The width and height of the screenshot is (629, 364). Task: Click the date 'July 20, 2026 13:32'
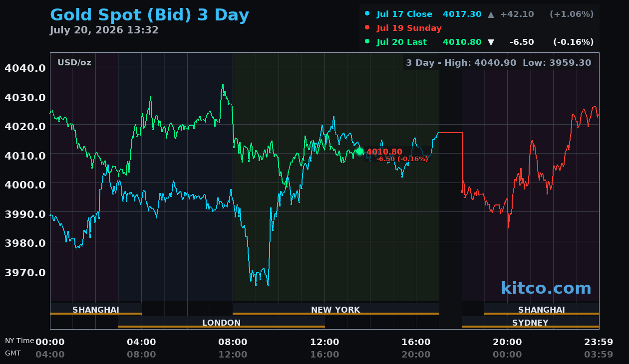tap(104, 30)
